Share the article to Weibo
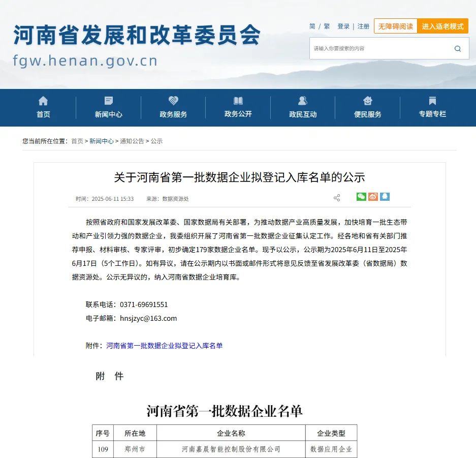 [x=373, y=197]
